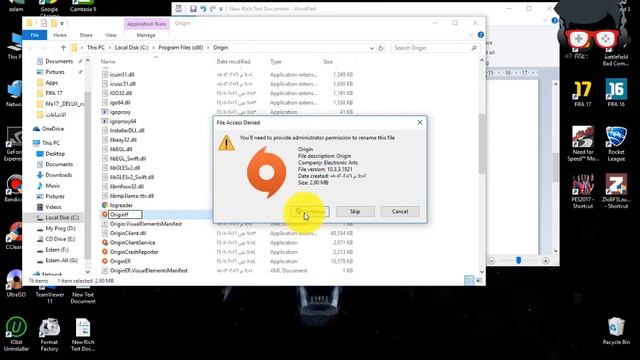Click Skip in File Access Denied dialog

pyautogui.click(x=355, y=211)
